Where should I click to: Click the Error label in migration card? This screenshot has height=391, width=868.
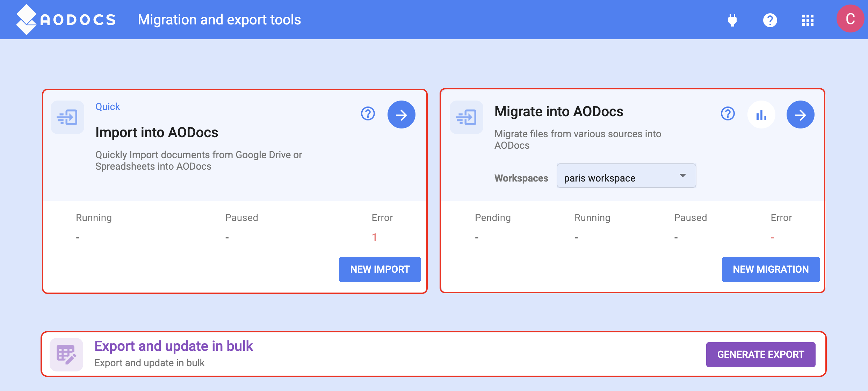(781, 218)
